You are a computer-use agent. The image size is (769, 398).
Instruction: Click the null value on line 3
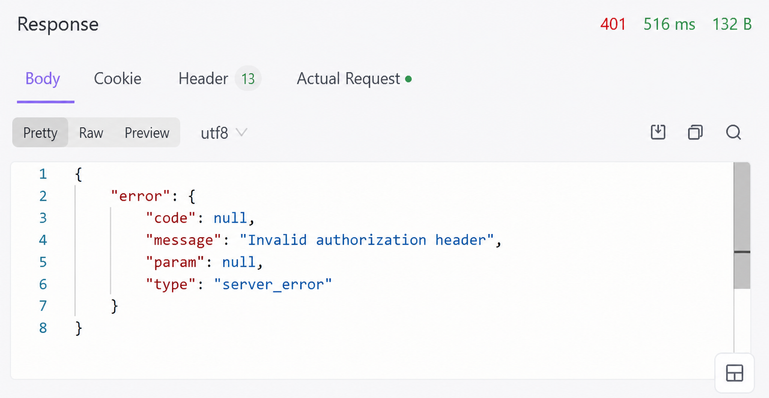[231, 218]
